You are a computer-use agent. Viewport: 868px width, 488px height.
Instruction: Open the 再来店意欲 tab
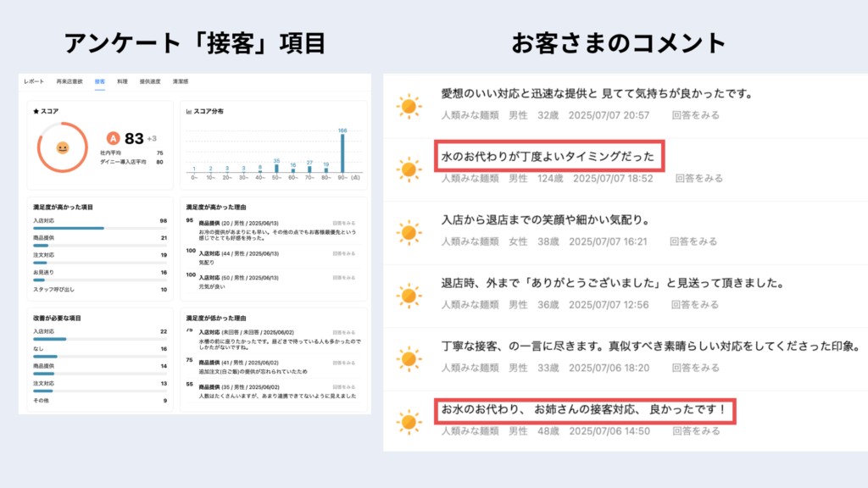pyautogui.click(x=70, y=81)
